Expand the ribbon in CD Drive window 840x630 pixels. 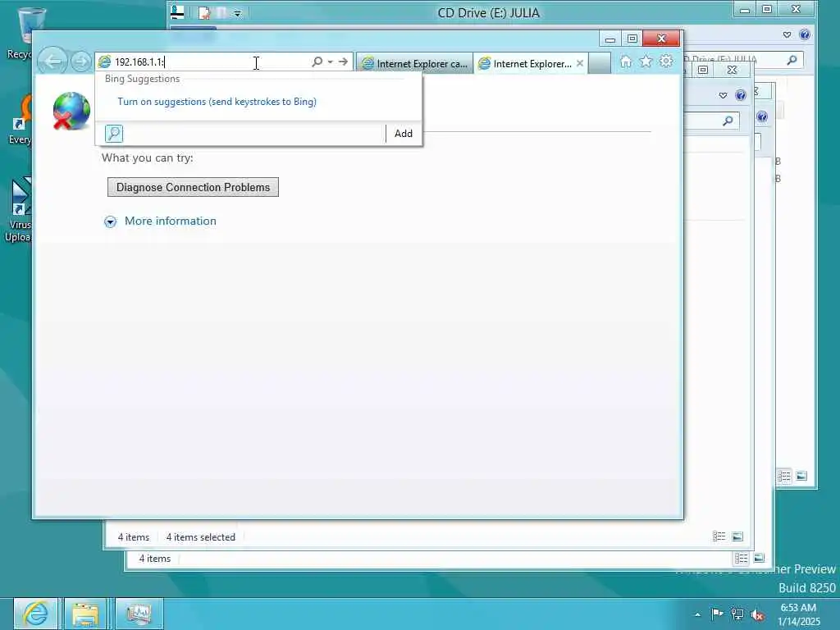[x=787, y=34]
